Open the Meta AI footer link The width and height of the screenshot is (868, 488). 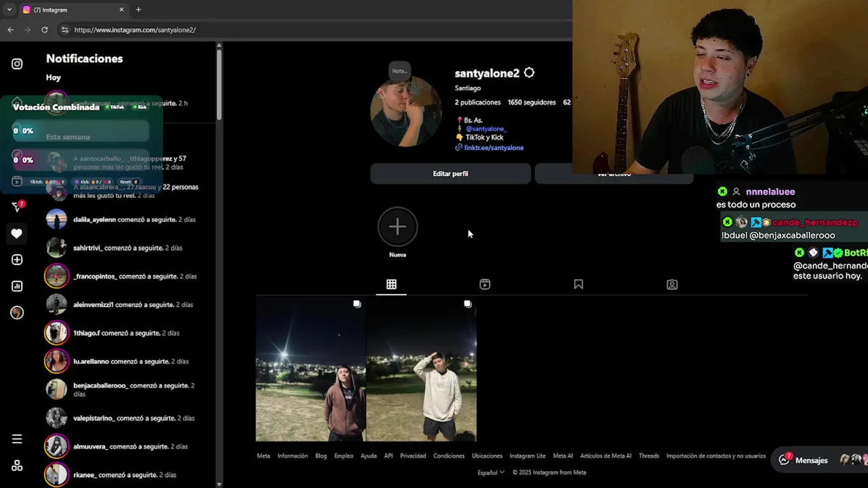563,456
